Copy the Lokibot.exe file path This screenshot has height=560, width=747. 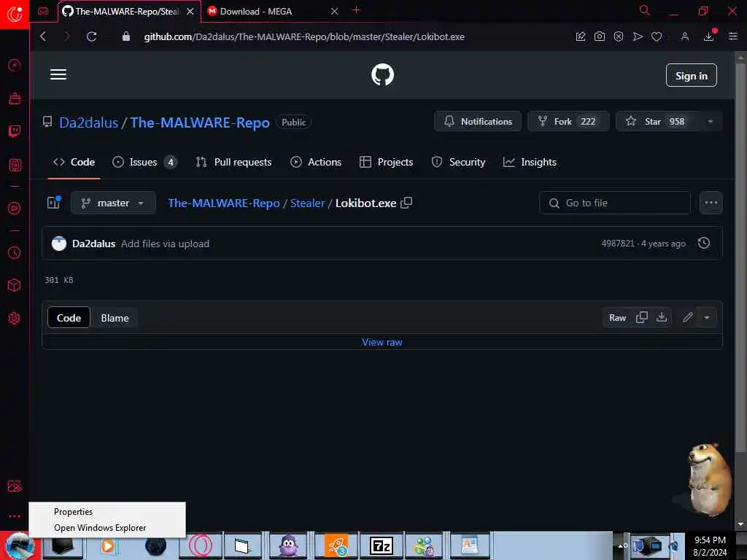click(406, 203)
